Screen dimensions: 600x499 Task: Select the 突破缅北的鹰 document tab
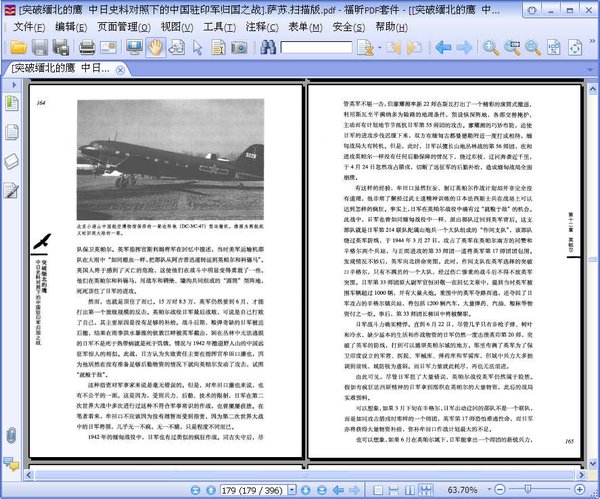61,69
